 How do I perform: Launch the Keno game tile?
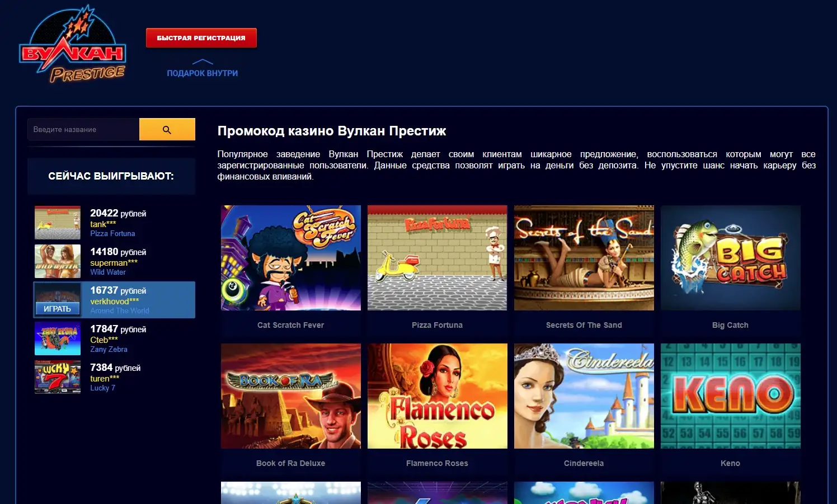click(730, 396)
